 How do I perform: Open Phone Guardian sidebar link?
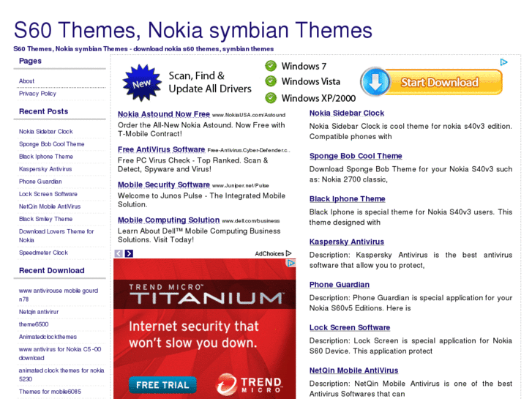(x=40, y=182)
